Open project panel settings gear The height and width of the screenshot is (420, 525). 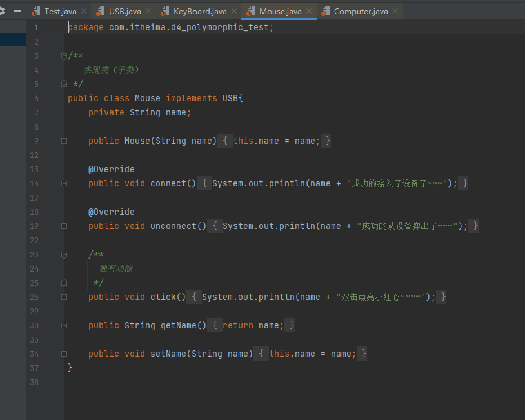(x=2, y=12)
